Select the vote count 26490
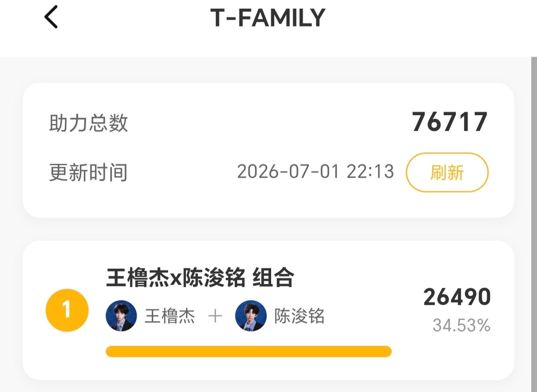 tap(457, 297)
